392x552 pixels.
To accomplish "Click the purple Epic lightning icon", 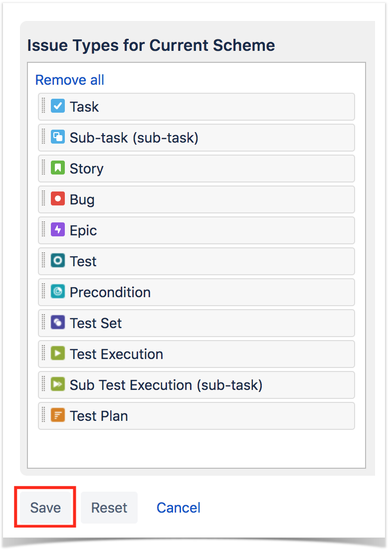I will [58, 230].
